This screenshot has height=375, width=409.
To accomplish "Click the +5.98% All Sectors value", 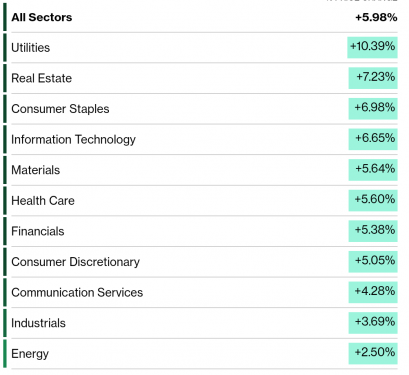I will coord(376,17).
